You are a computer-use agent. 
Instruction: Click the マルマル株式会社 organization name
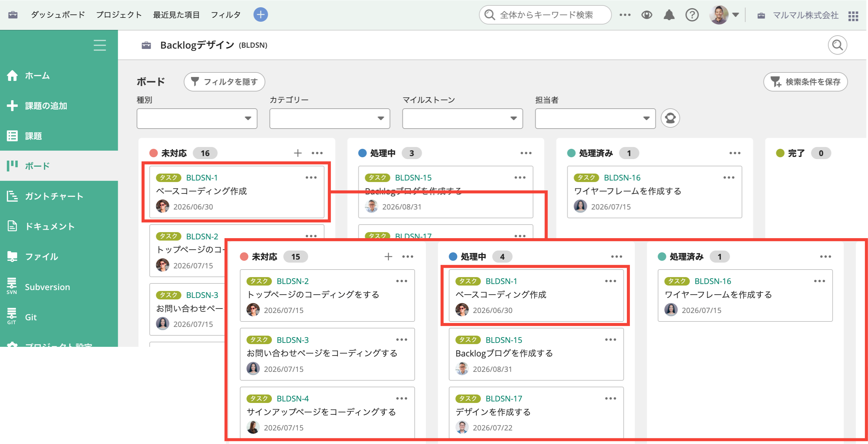pyautogui.click(x=805, y=15)
